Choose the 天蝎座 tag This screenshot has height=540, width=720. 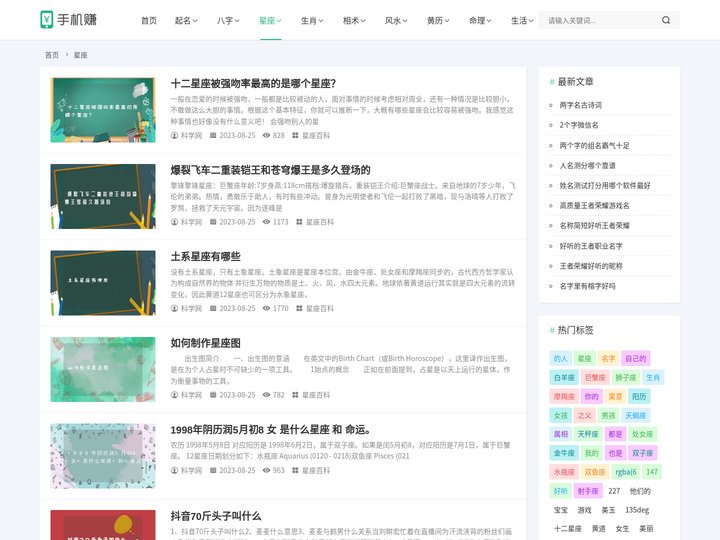point(636,416)
